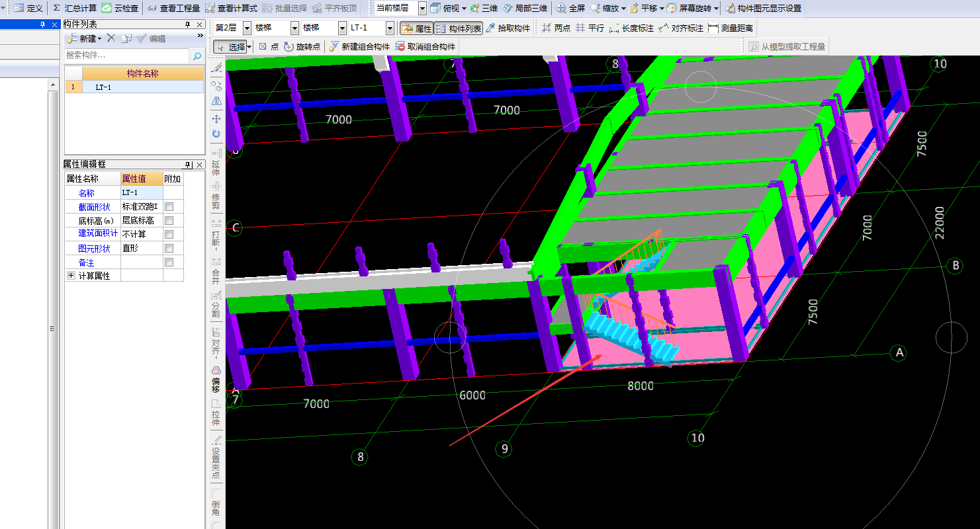
Task: Select the 平移 pan tool
Action: [643, 8]
